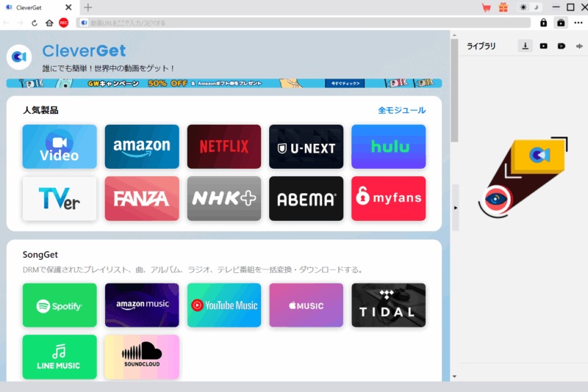
Task: Select the Hulu module tile
Action: click(x=389, y=147)
